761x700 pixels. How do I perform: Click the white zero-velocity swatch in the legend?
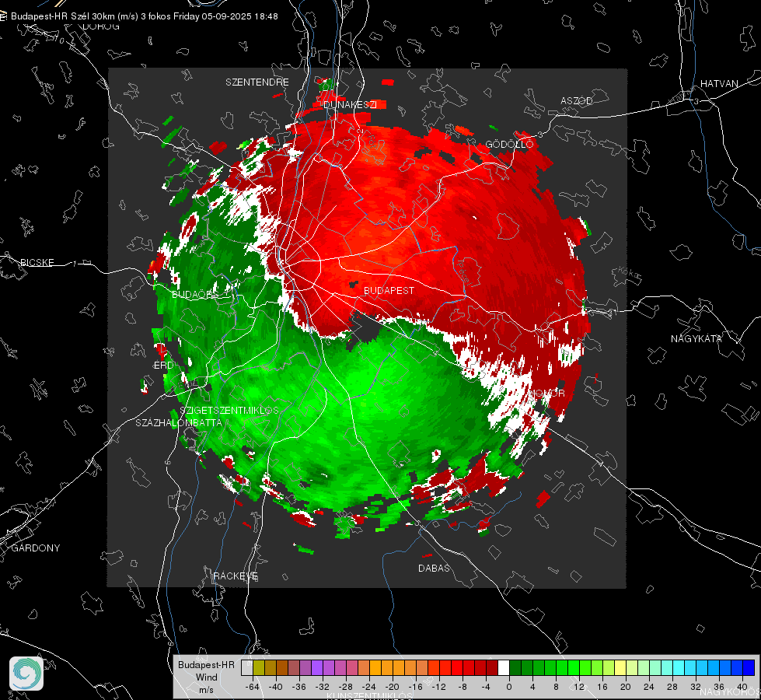click(x=504, y=668)
